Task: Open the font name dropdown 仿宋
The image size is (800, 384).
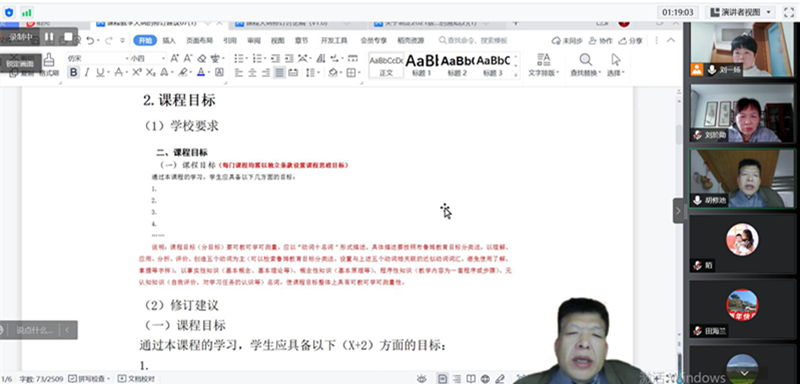Action: coord(97,58)
